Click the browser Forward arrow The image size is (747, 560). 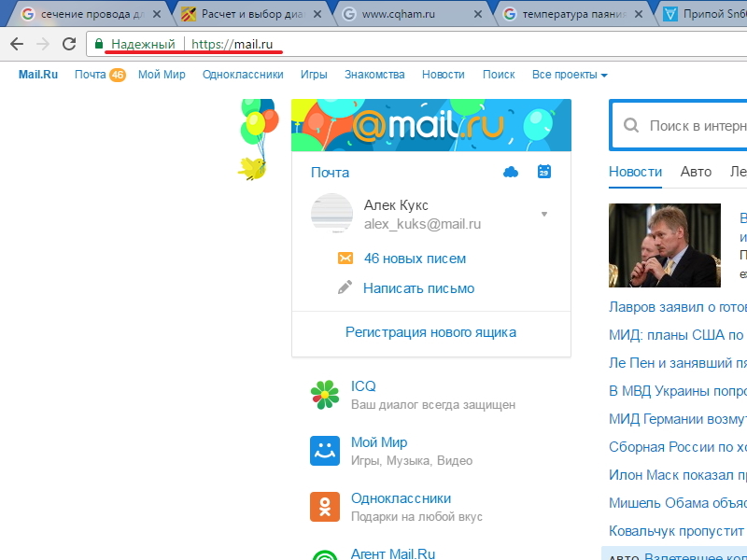43,44
